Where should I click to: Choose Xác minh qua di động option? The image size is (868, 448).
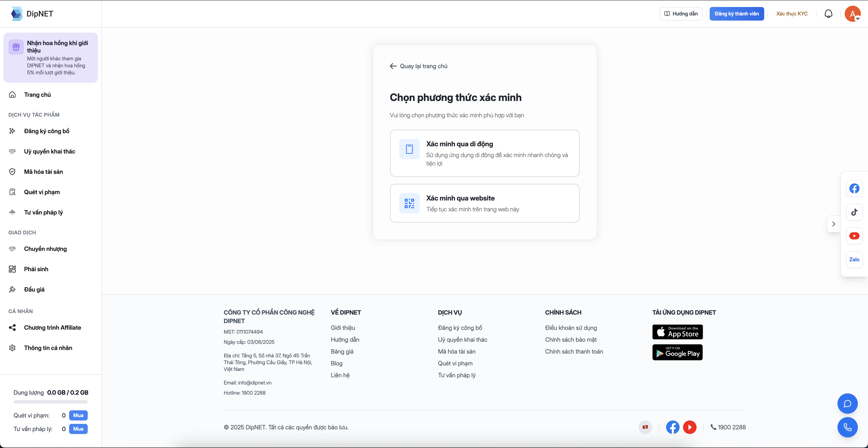pyautogui.click(x=485, y=153)
